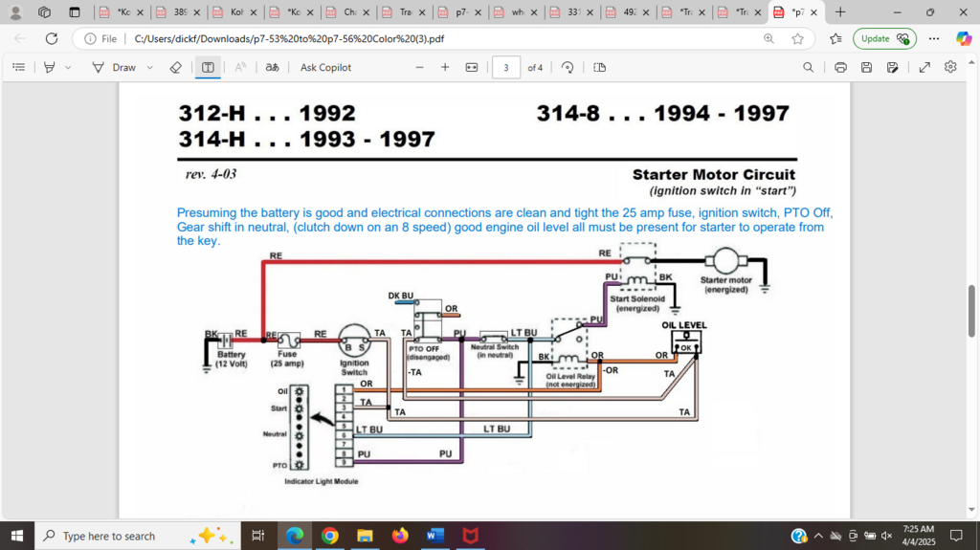Save the PDF with the disk icon
980x550 pixels.
point(866,67)
